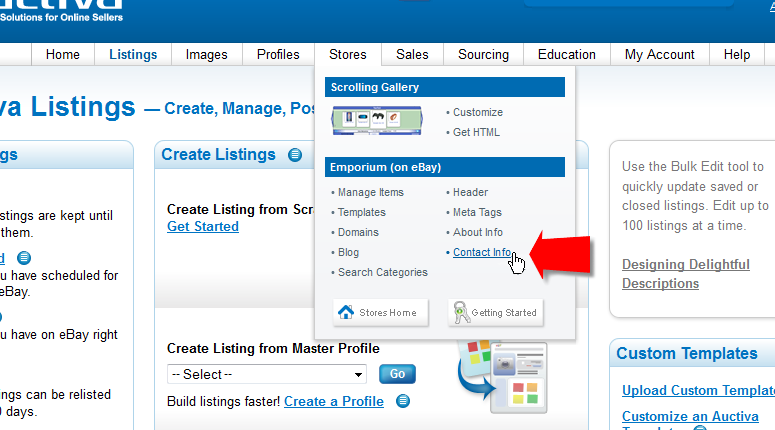Viewport: 775px width, 430px height.
Task: Click the profile template illustration graphic
Action: 502,377
